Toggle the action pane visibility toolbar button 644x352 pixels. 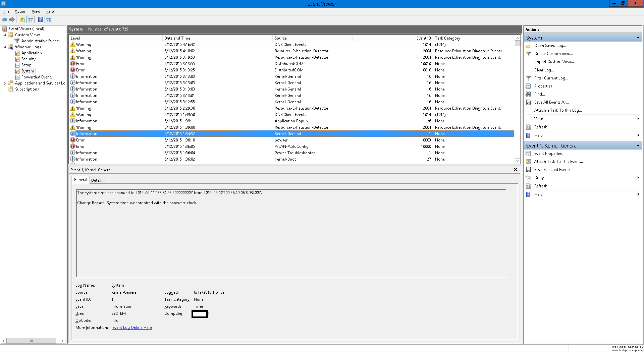[x=49, y=19]
